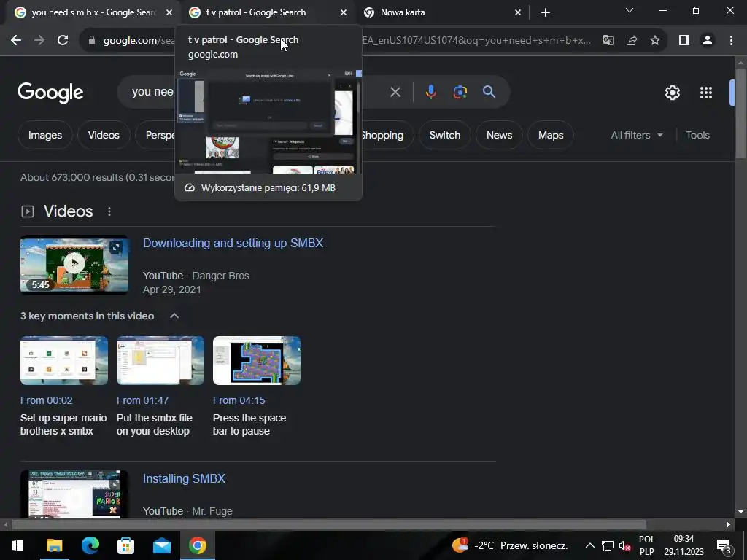Open File Explorer from the taskbar
Image resolution: width=747 pixels, height=560 pixels.
pos(54,545)
